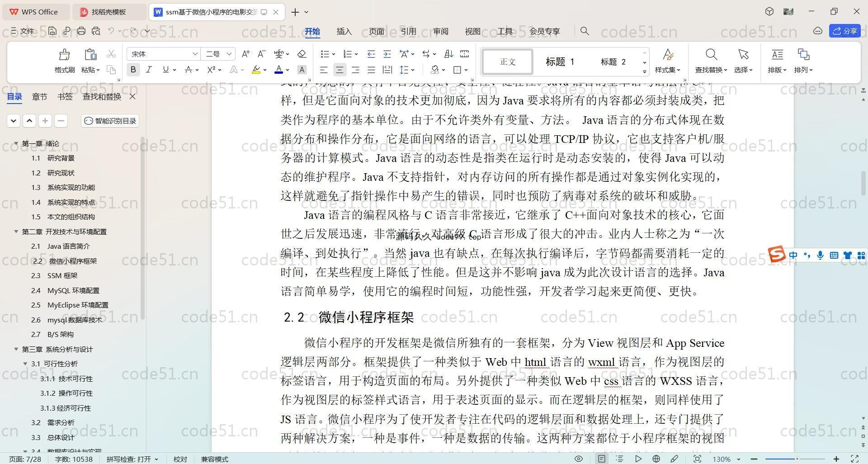Click the eye reading mode icon in status bar
Screen dimensions: 868x464
pos(578,459)
